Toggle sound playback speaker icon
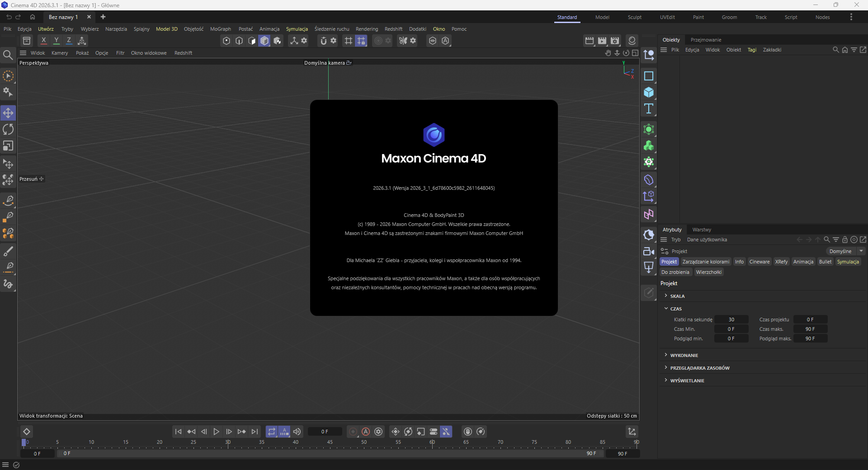Image resolution: width=868 pixels, height=470 pixels. [x=297, y=432]
